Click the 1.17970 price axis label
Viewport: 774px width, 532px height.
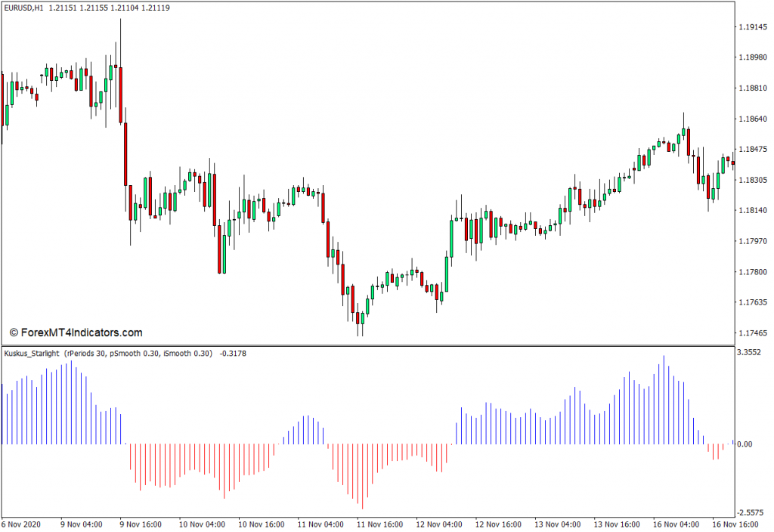pyautogui.click(x=754, y=242)
